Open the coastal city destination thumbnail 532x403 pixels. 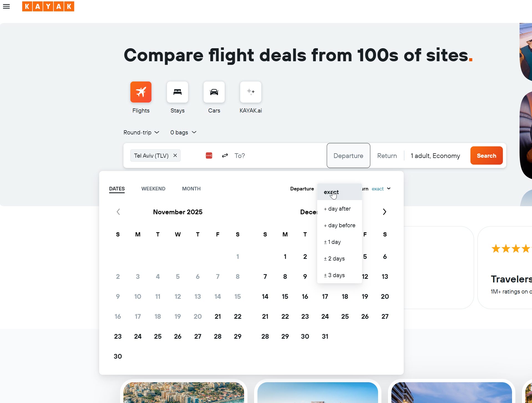coord(184,392)
